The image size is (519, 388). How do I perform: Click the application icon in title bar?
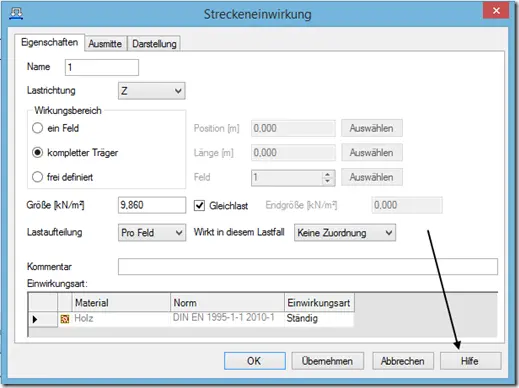[16, 14]
